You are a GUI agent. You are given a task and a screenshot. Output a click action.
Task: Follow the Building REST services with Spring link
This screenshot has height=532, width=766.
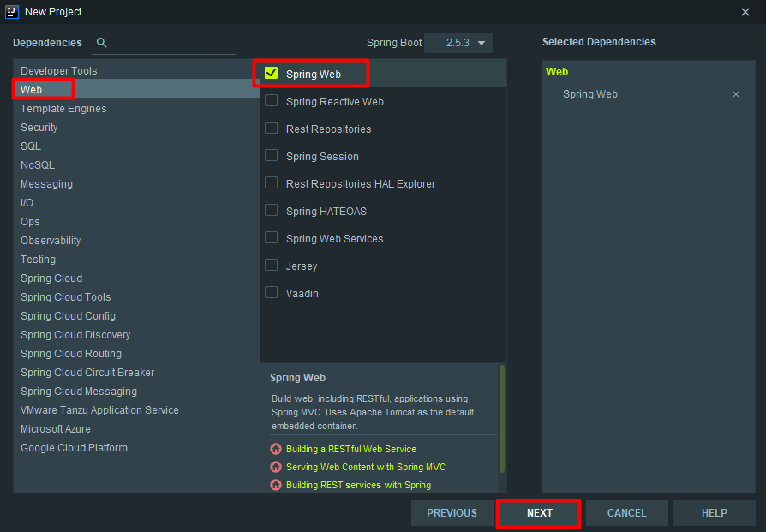pos(358,485)
